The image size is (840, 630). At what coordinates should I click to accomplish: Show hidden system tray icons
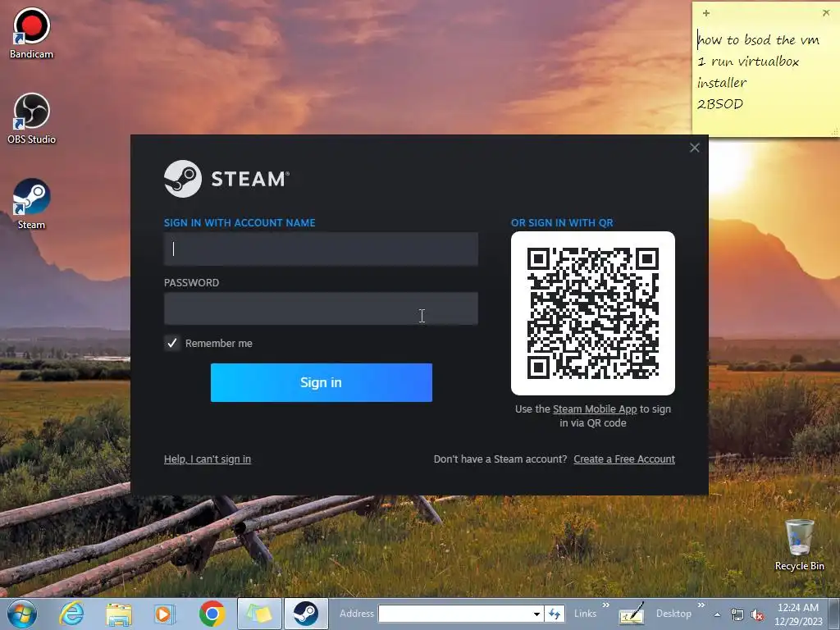(717, 615)
